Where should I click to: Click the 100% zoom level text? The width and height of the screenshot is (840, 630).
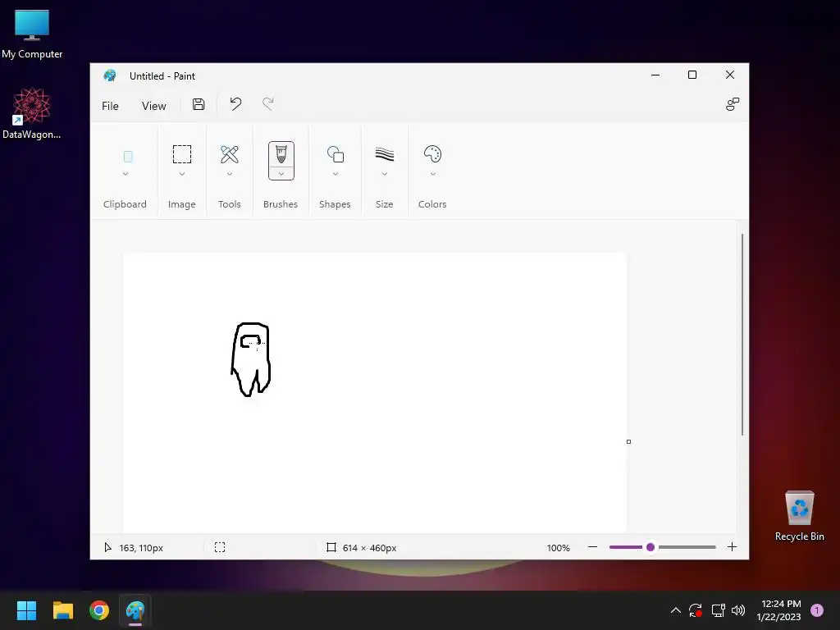point(558,547)
